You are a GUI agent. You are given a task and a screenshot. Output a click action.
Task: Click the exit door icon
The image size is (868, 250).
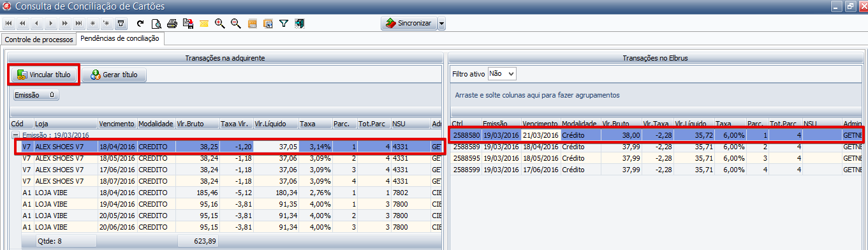[x=299, y=24]
